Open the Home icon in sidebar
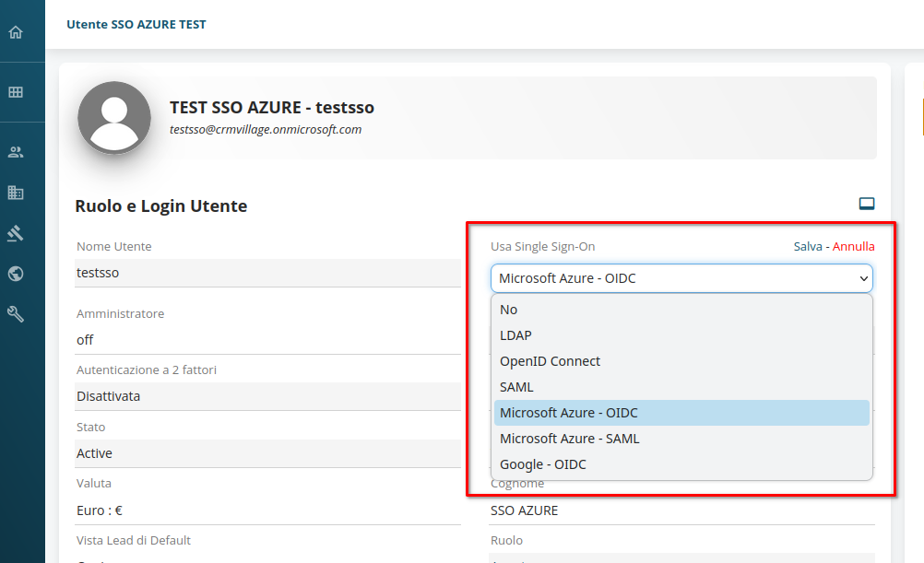Viewport: 924px width, 563px height. click(16, 32)
